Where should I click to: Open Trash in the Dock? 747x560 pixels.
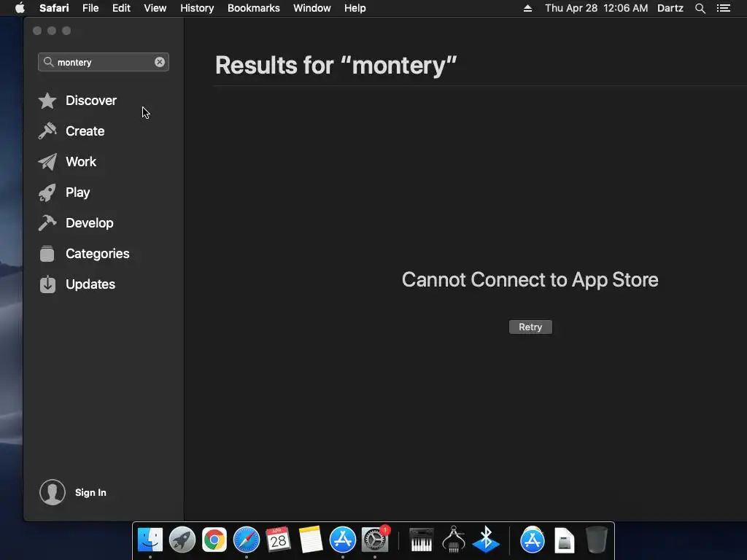(x=596, y=540)
